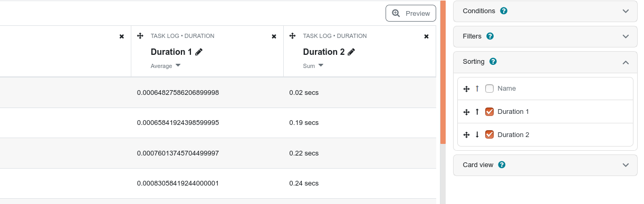Expand the Conditions panel
The height and width of the screenshot is (204, 644).
(545, 11)
